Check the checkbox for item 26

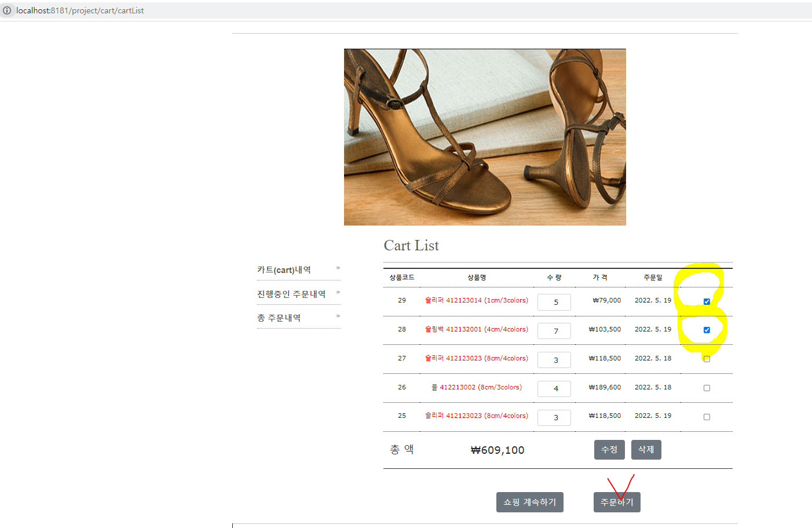point(707,388)
